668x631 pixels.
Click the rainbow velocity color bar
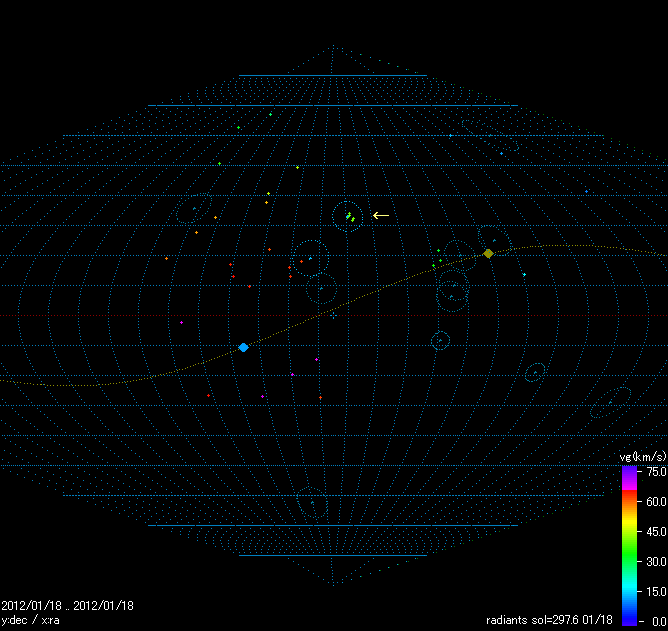coord(629,546)
